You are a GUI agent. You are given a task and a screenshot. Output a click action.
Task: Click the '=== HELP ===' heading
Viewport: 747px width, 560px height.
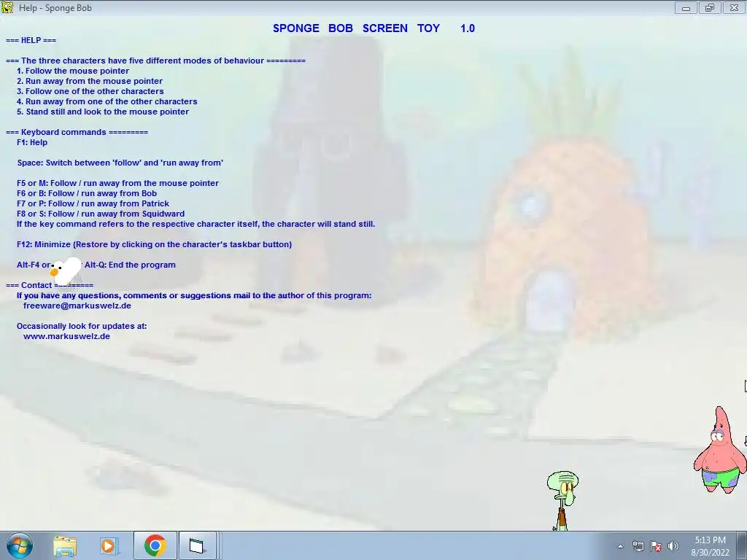[31, 41]
